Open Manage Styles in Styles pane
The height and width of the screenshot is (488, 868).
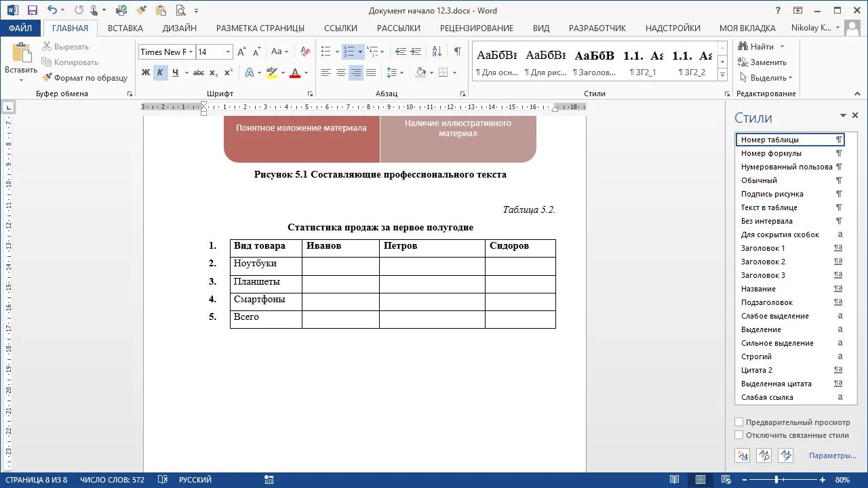786,455
